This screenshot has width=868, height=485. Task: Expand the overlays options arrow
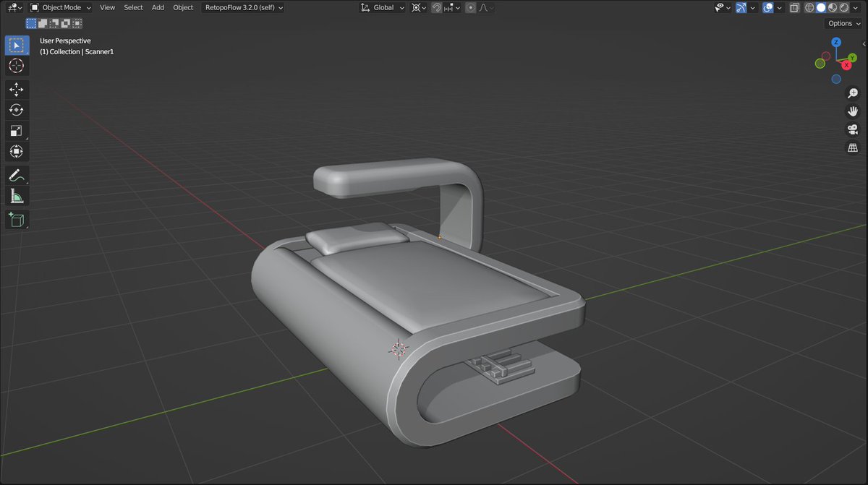780,7
